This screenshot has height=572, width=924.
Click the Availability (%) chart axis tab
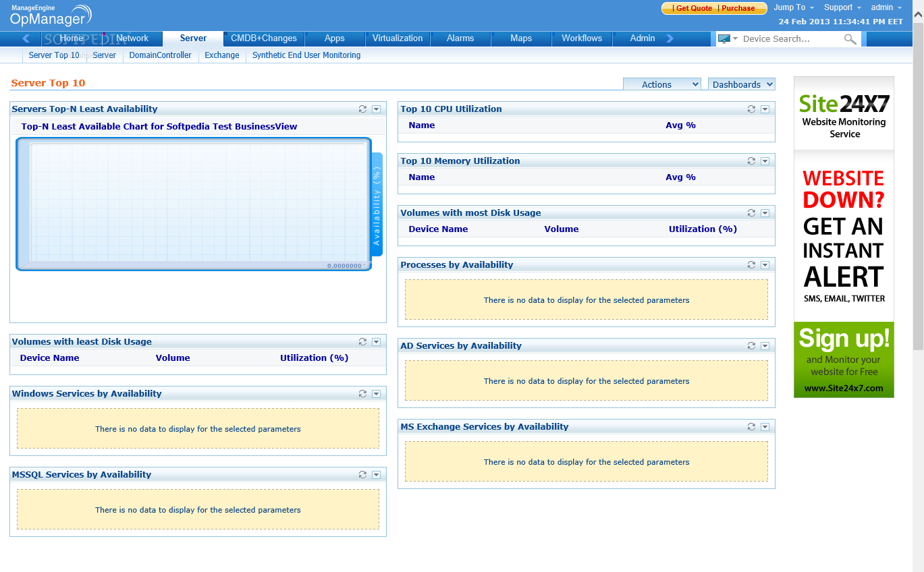point(377,204)
